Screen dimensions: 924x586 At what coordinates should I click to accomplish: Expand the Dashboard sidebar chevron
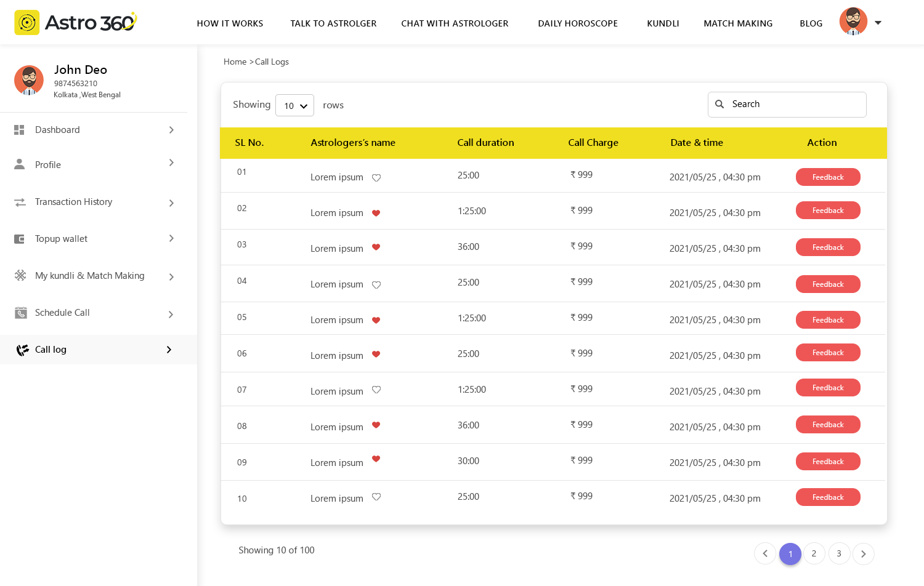coord(171,130)
